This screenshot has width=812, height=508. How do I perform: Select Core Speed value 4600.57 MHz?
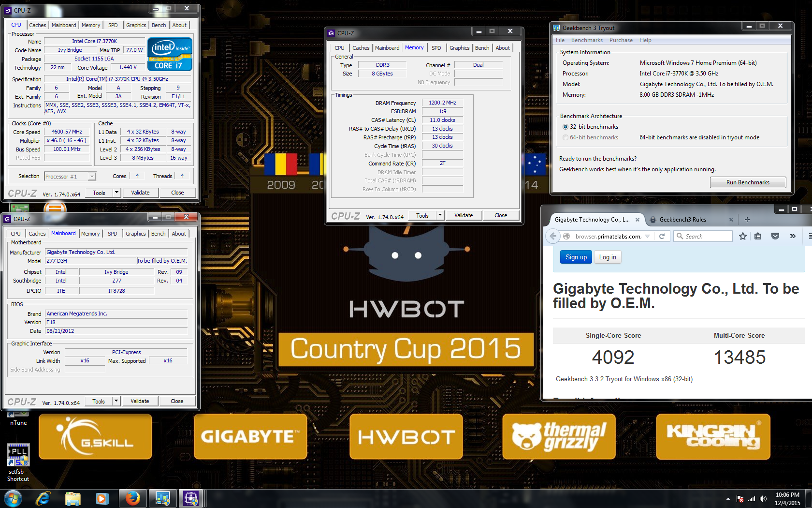pos(67,132)
